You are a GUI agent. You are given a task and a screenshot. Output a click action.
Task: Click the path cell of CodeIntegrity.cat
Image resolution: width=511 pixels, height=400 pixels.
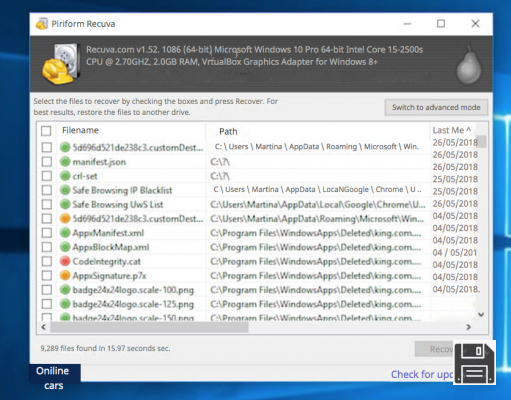[x=316, y=262]
